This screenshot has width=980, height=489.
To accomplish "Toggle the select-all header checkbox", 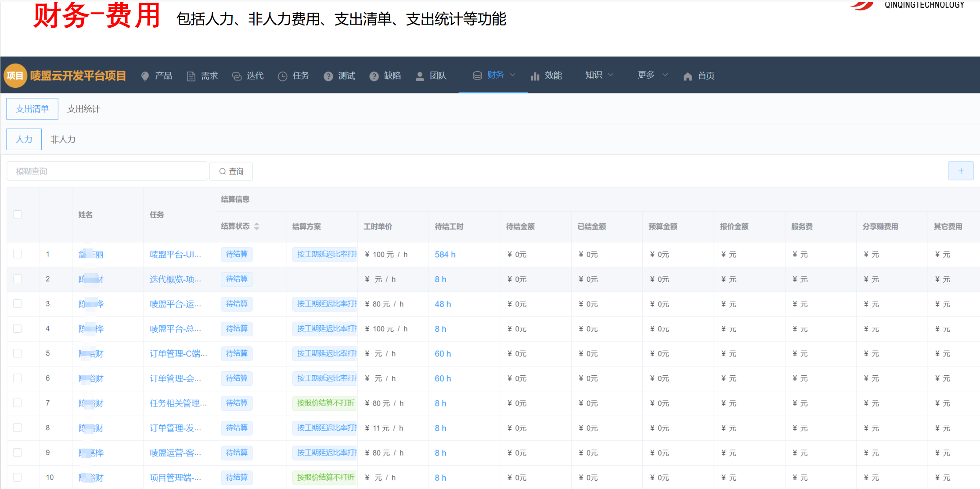I will coord(18,215).
